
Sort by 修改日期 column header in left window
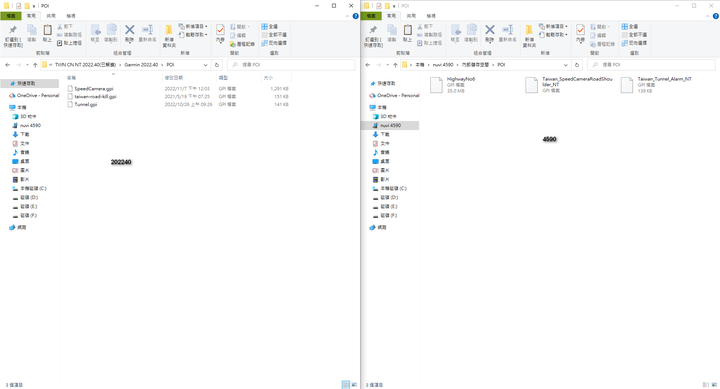point(189,78)
